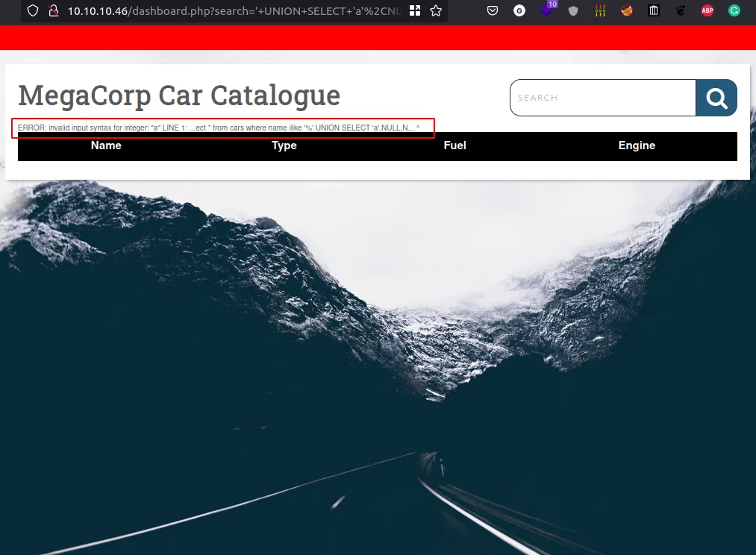Select the Fuel column header

[x=454, y=145]
